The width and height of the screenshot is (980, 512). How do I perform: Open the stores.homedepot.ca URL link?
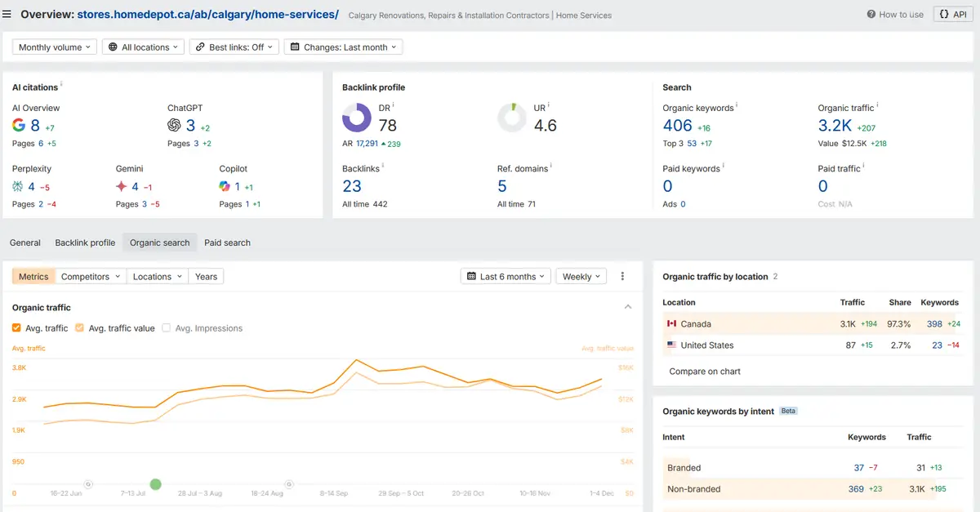point(208,15)
